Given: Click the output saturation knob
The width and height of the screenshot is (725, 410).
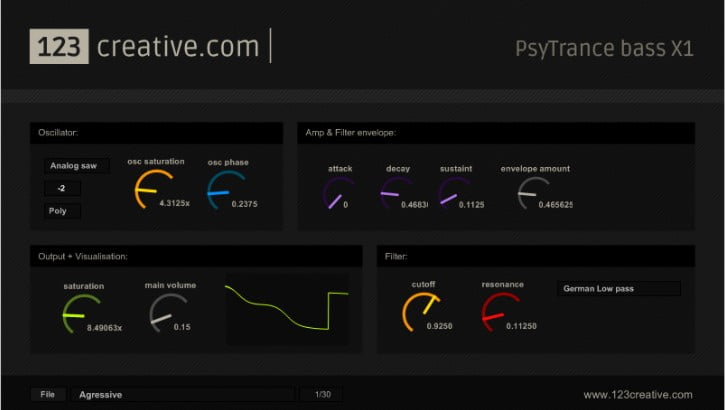Looking at the screenshot, I should (x=81, y=314).
